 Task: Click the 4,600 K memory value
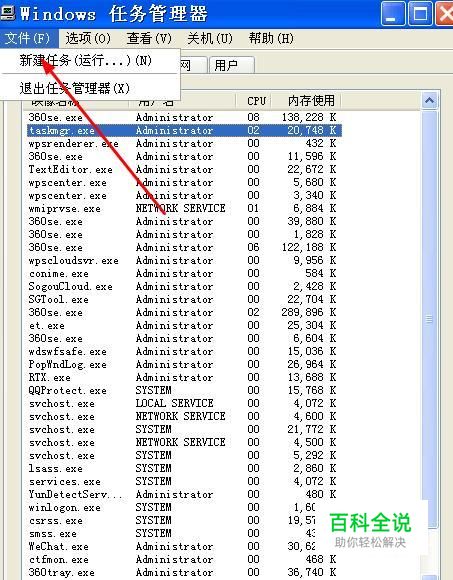[x=315, y=417]
